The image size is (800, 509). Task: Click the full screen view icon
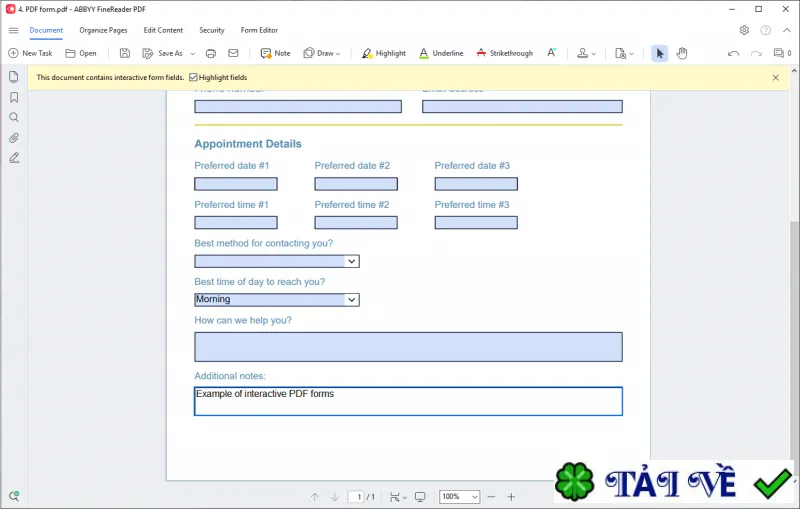[420, 497]
